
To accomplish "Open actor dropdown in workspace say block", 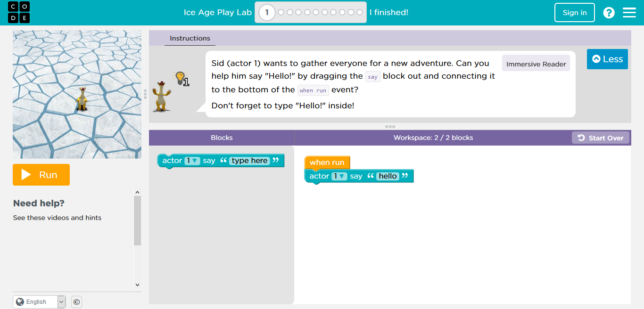I will tap(339, 176).
